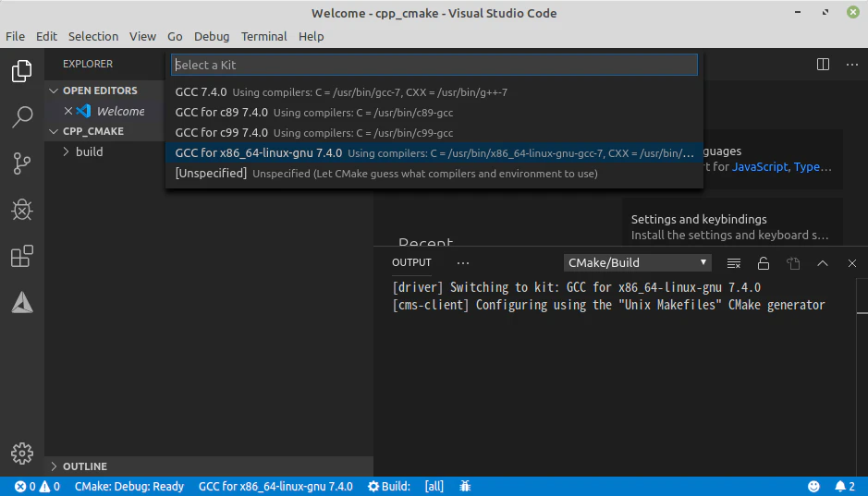Select the Welcome editor in Open Editors
The height and width of the screenshot is (496, 868).
tap(121, 111)
